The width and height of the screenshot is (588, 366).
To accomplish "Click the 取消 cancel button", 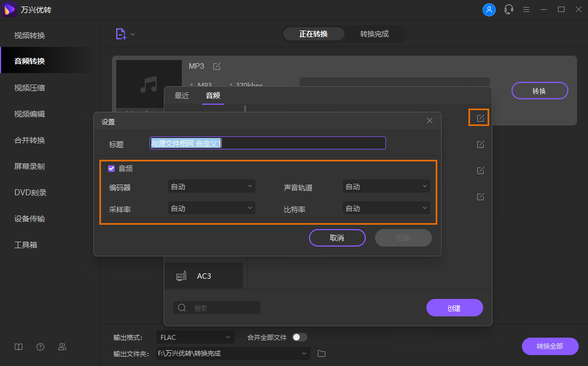I will (x=337, y=238).
